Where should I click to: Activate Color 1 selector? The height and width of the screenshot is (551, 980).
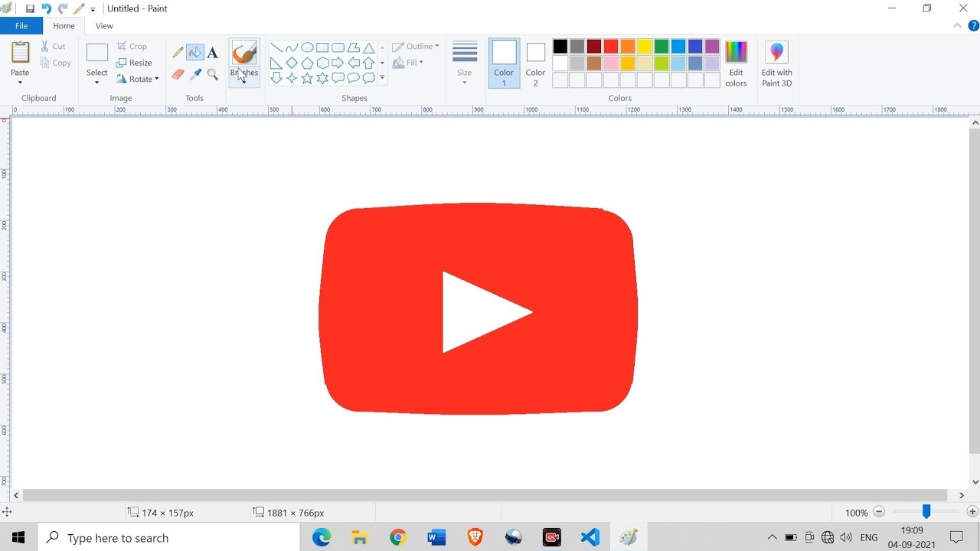(x=504, y=63)
